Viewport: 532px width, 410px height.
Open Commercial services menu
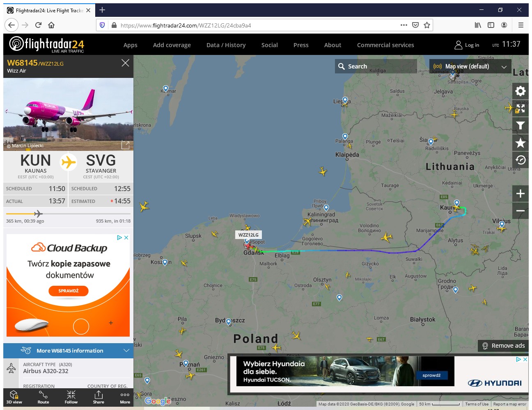[385, 45]
